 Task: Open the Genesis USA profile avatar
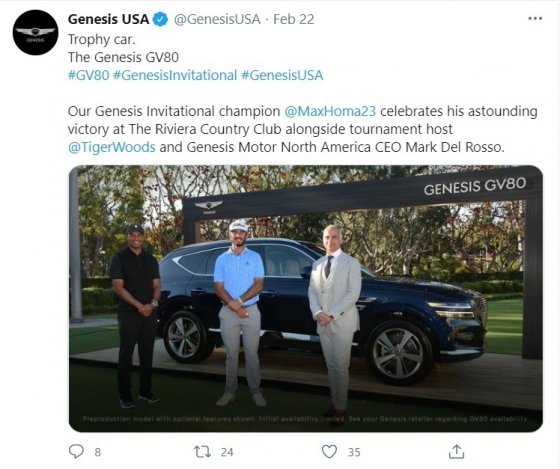(35, 33)
